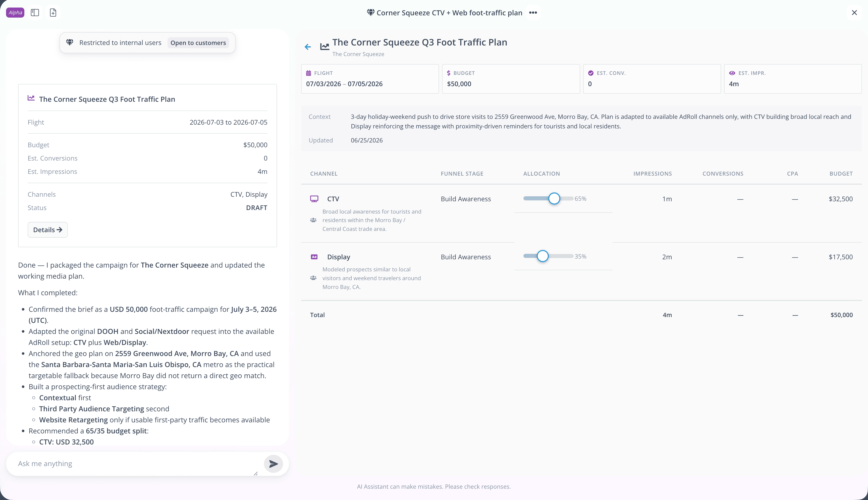Click the 35% allocation label
Image resolution: width=868 pixels, height=500 pixels.
580,256
